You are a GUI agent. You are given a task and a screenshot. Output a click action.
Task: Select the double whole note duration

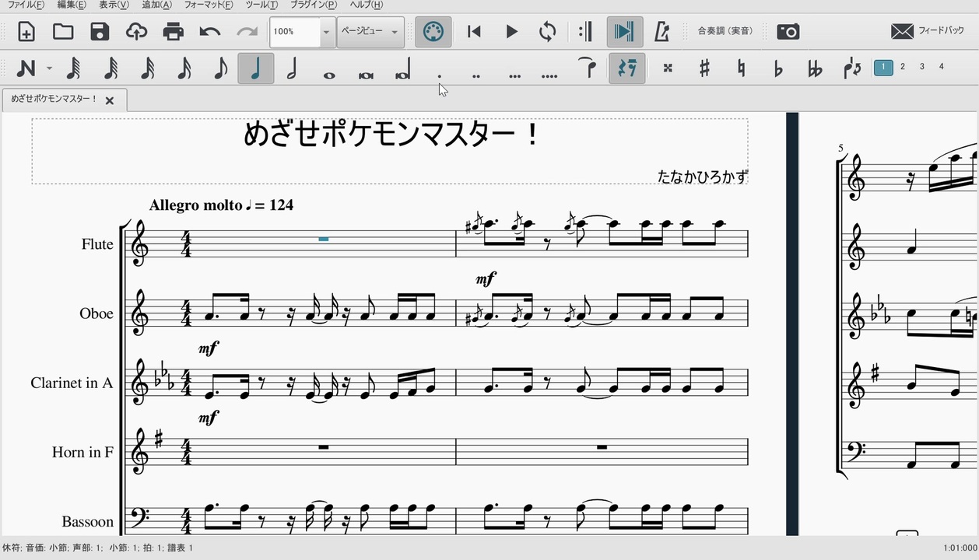366,75
